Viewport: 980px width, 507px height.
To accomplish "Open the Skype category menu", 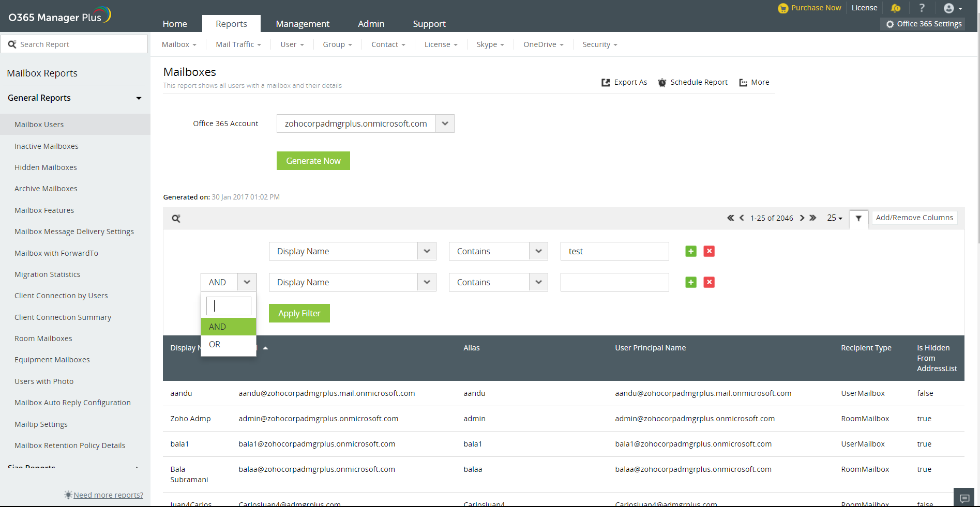I will 490,44.
